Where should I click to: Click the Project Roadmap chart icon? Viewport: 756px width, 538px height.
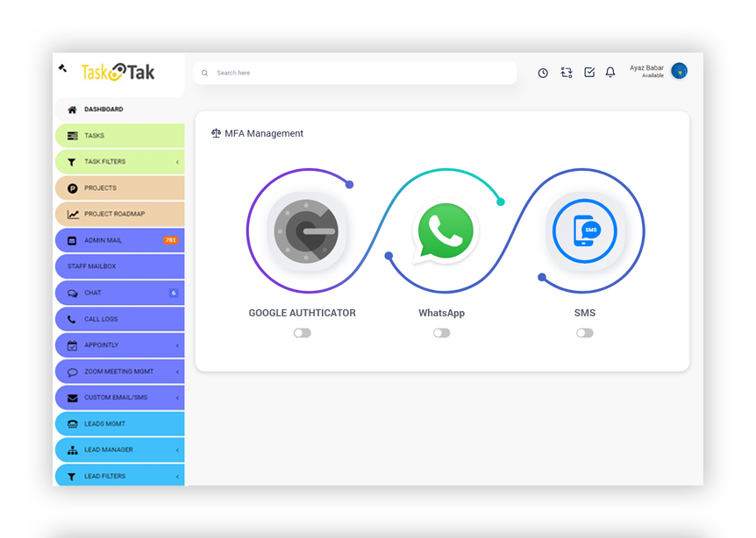point(73,215)
